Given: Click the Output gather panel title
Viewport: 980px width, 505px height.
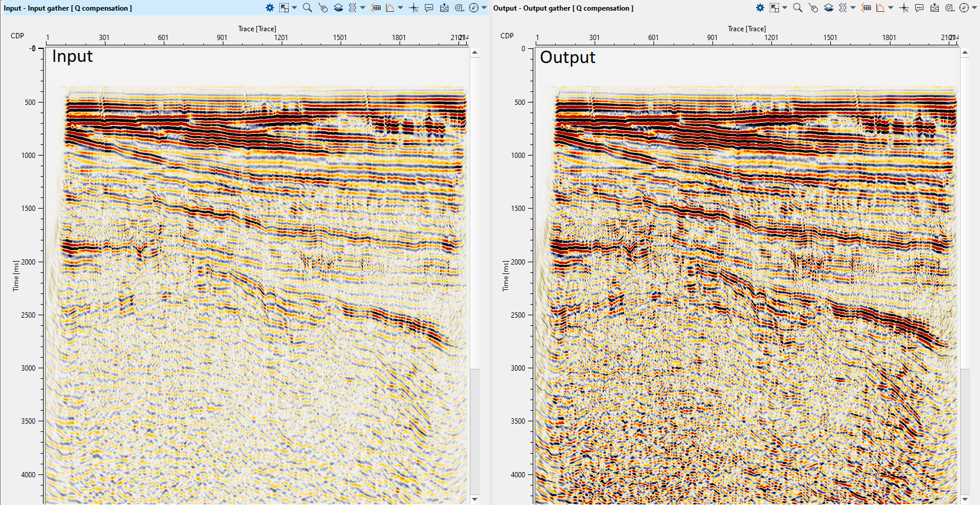Looking at the screenshot, I should point(563,8).
